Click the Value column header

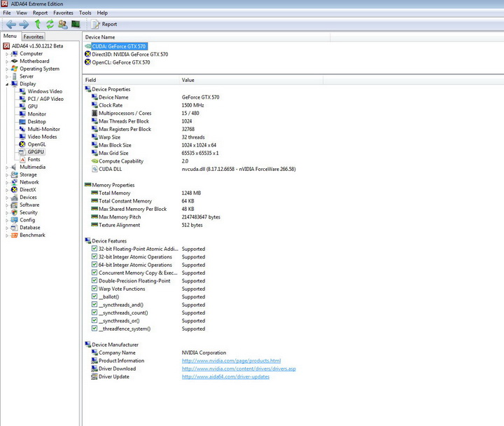251,80
